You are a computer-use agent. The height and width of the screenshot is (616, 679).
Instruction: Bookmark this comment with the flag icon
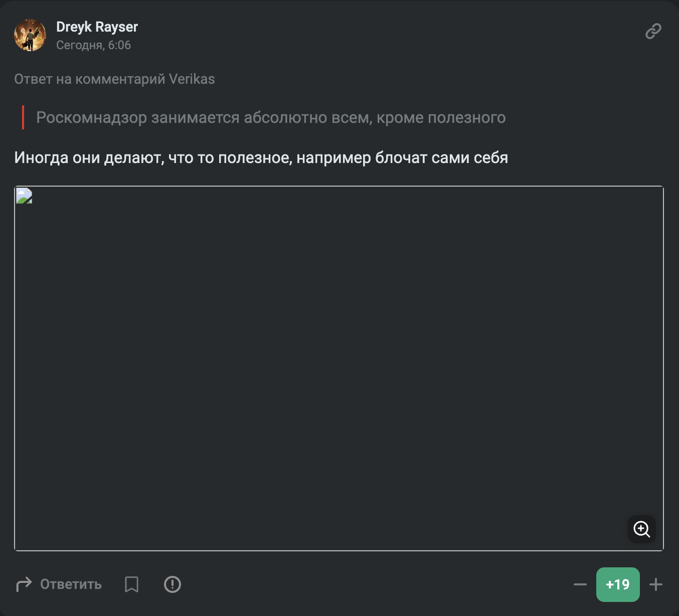[x=131, y=584]
